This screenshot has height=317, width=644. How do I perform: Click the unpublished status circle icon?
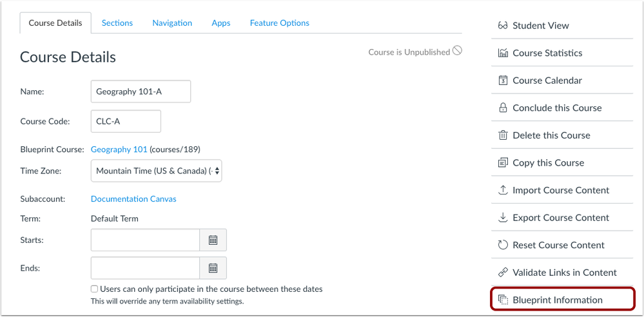(457, 51)
